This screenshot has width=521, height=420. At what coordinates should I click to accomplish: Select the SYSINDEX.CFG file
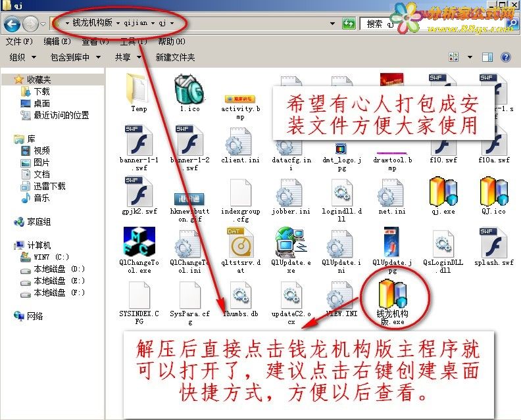139,303
